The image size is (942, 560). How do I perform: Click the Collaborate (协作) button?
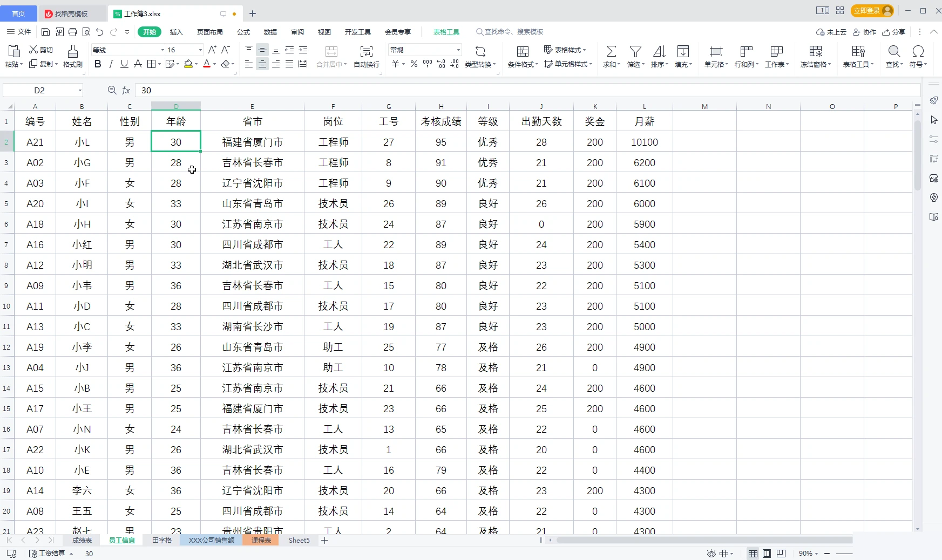[864, 32]
